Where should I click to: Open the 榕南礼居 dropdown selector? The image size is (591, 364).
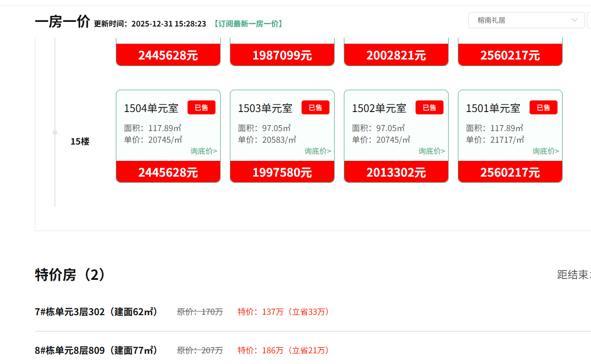coord(526,20)
